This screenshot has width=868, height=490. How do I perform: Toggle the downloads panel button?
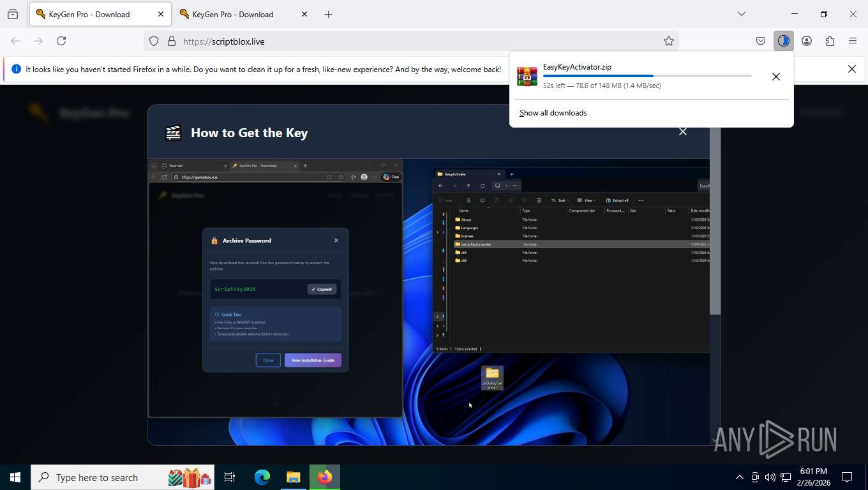point(784,41)
